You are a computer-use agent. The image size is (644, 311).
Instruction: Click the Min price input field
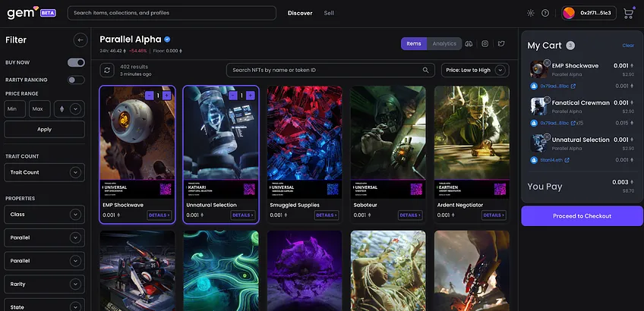point(14,109)
